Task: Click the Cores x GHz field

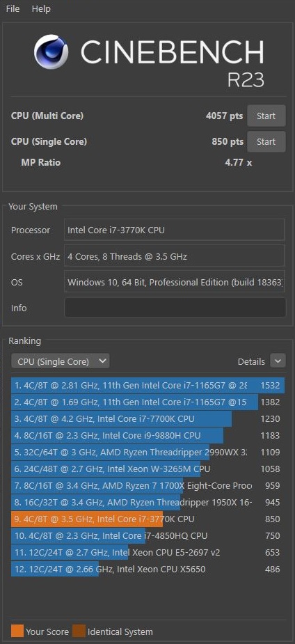Action: pyautogui.click(x=175, y=256)
